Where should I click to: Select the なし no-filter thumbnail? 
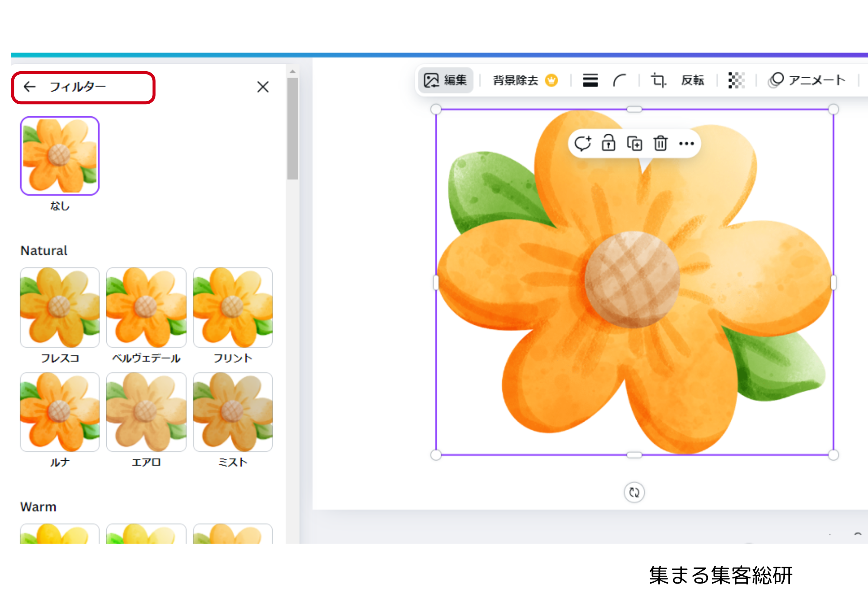[60, 156]
